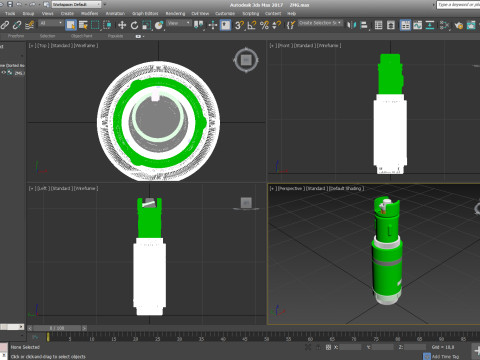This screenshot has width=480, height=360.
Task: Toggle the 3D Snaps icon
Action: (x=239, y=25)
